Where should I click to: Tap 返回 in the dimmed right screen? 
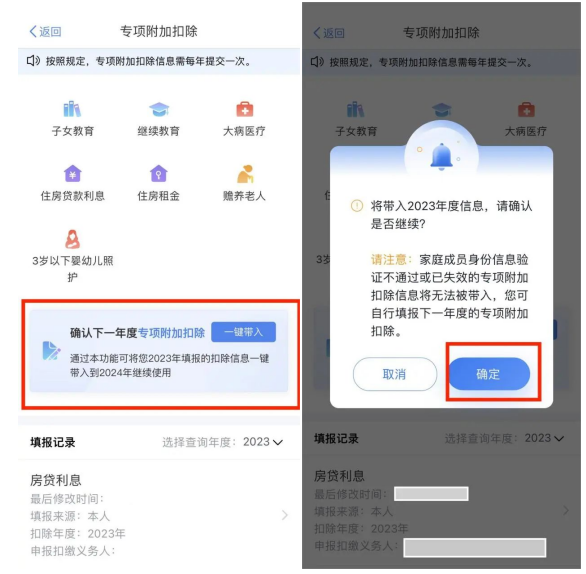click(329, 33)
